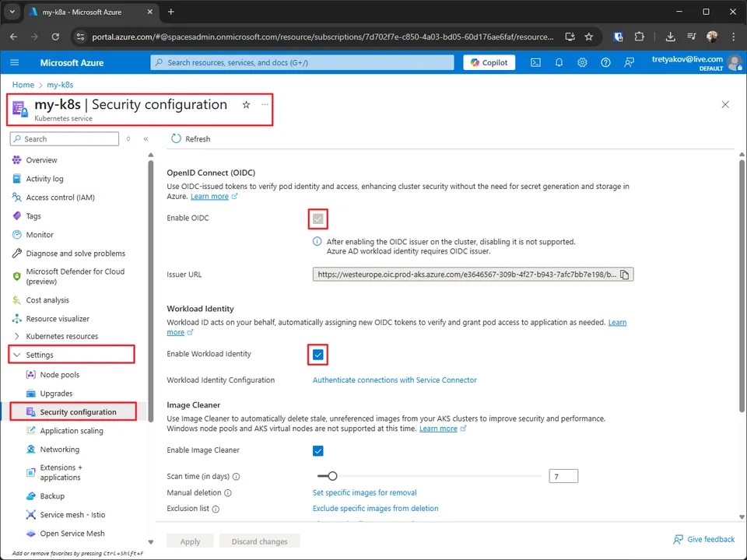
Task: Open Cloud Shell from the top bar
Action: (535, 62)
